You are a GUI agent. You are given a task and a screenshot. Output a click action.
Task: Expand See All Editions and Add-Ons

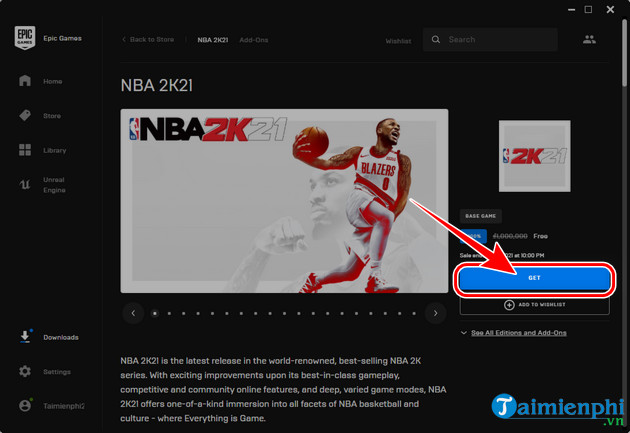tap(519, 333)
